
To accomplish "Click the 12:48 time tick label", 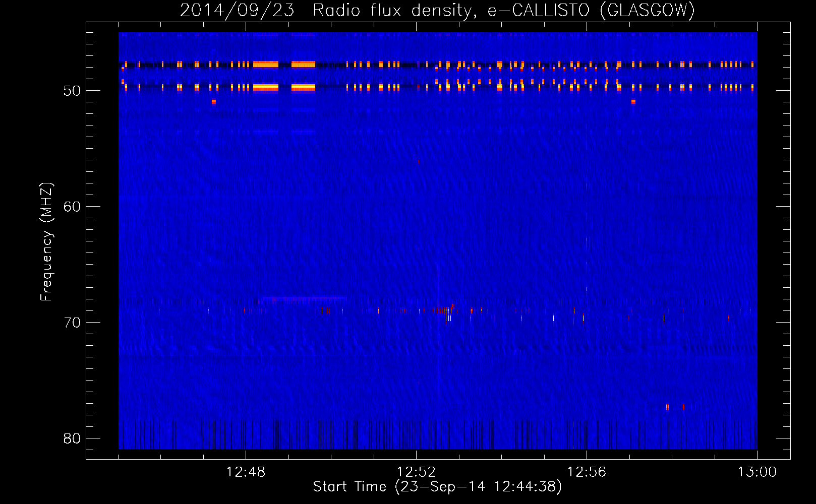I will [246, 472].
